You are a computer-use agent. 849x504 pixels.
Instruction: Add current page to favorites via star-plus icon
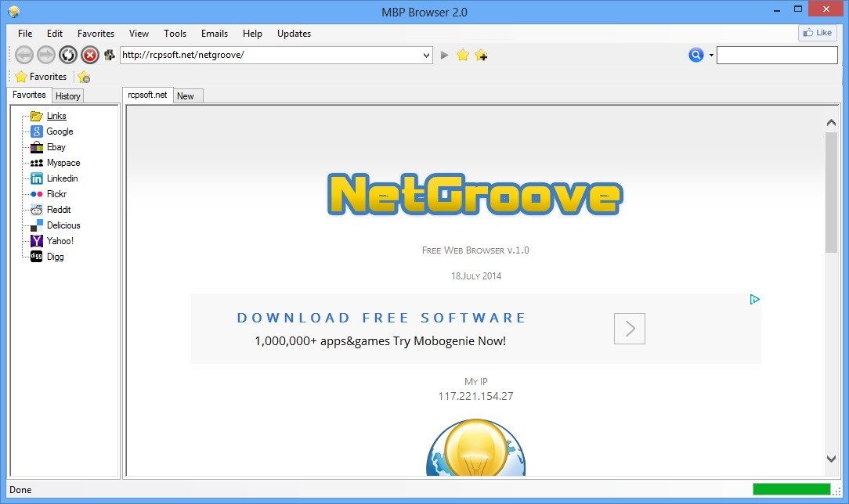(x=481, y=55)
